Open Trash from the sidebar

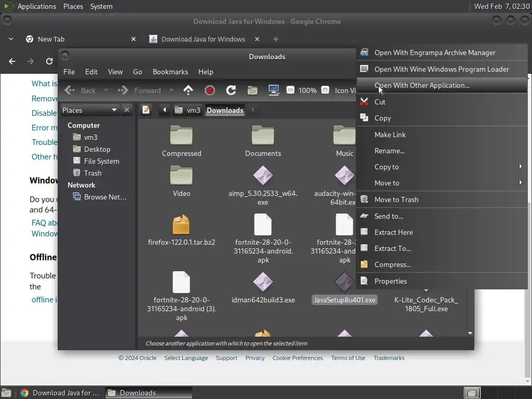coord(87,173)
